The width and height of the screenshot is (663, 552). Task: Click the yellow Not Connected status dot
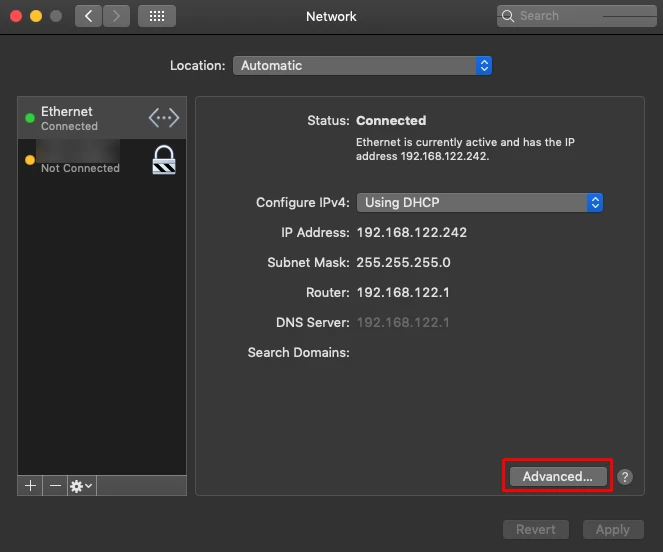click(30, 160)
